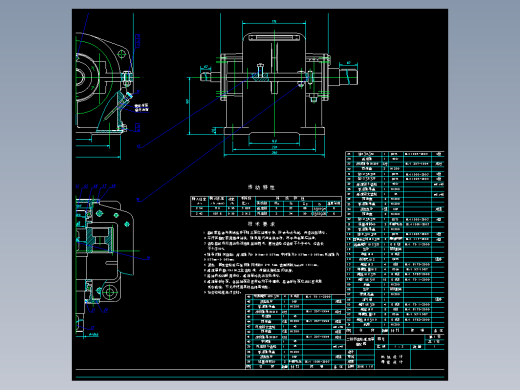Click the vertical center-height dimension left of front view
Screen dimensions: 520x390
pos(189,106)
